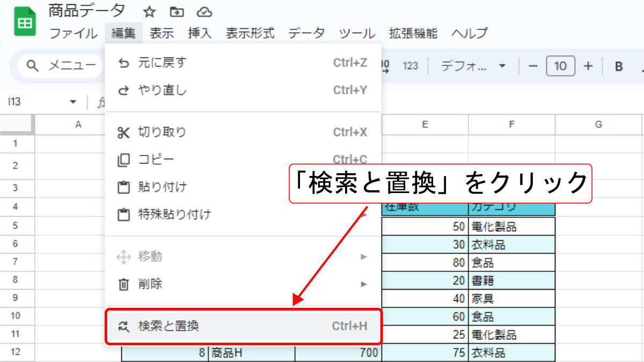
Task: Open the デフォ... font dropdown
Action: [474, 66]
